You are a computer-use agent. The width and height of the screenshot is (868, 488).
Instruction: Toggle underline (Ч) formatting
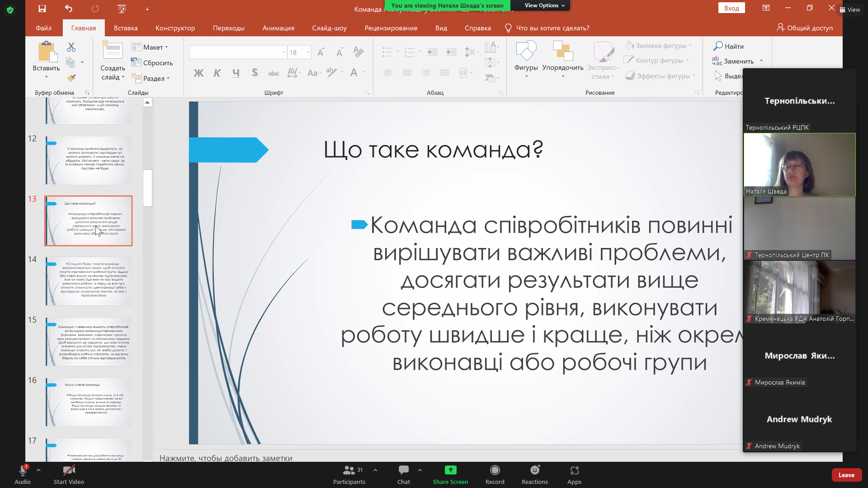point(236,73)
